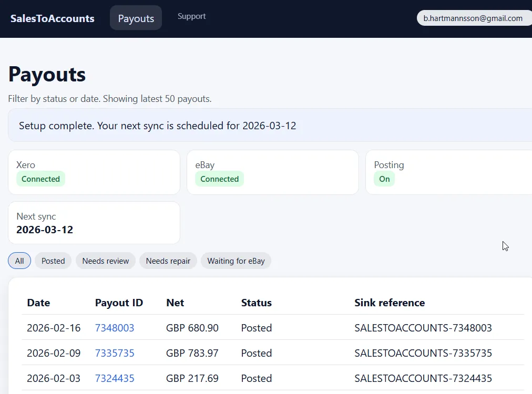Click the Xero Connected status badge

click(40, 179)
